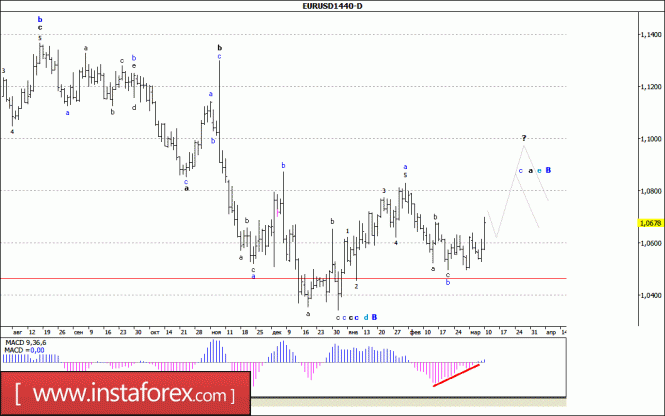Click the 'сен' month label on date axis
This screenshot has height=416, width=665.
click(78, 332)
